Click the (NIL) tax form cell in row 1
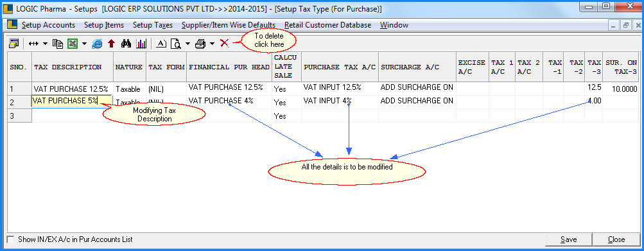The image size is (644, 251). 166,89
